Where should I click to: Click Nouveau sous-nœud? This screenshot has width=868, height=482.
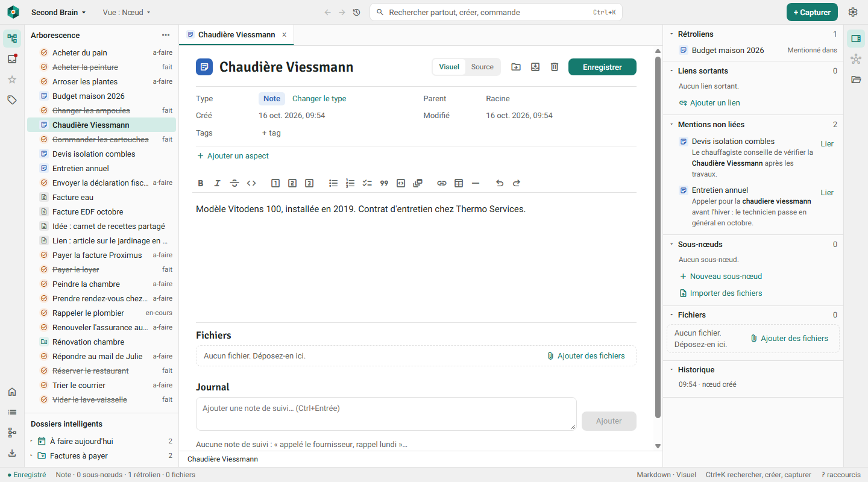click(x=721, y=277)
